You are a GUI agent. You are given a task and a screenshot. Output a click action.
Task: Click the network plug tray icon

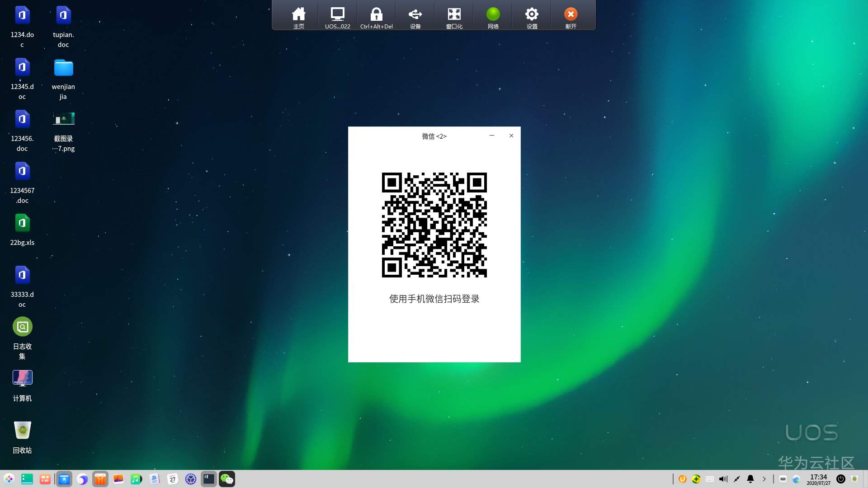tap(737, 479)
